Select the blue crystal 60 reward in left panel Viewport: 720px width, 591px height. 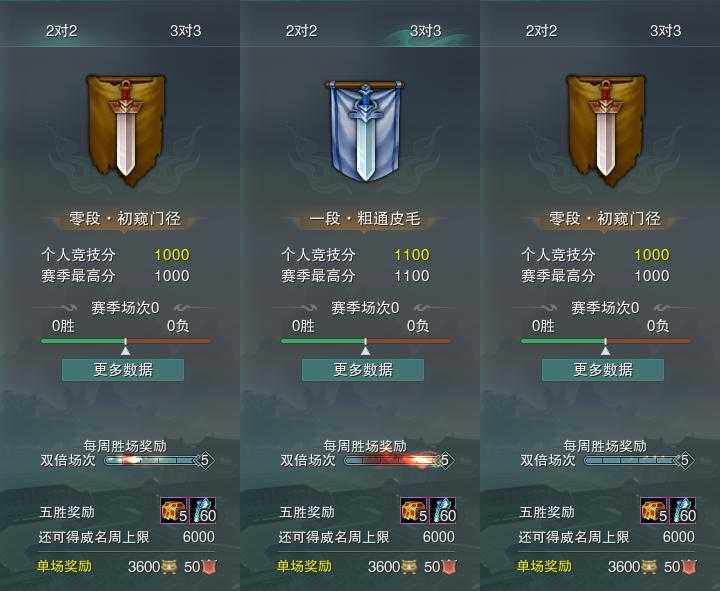tap(202, 511)
